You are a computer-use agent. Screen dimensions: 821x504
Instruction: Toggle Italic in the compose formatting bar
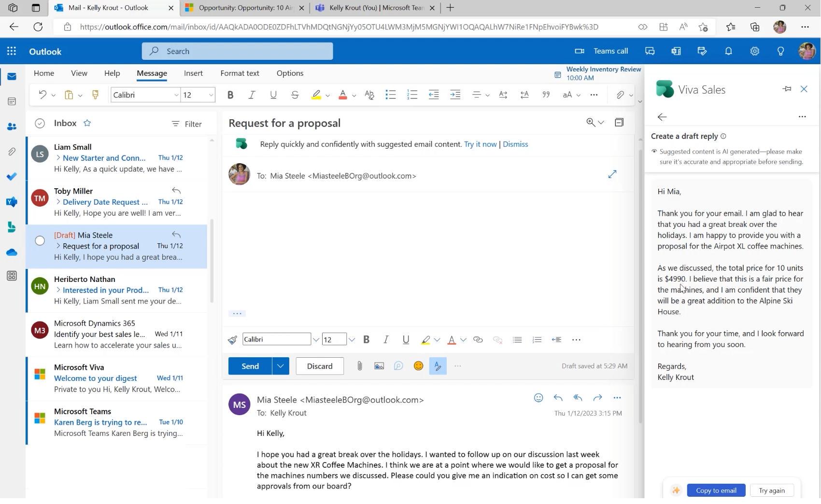386,340
